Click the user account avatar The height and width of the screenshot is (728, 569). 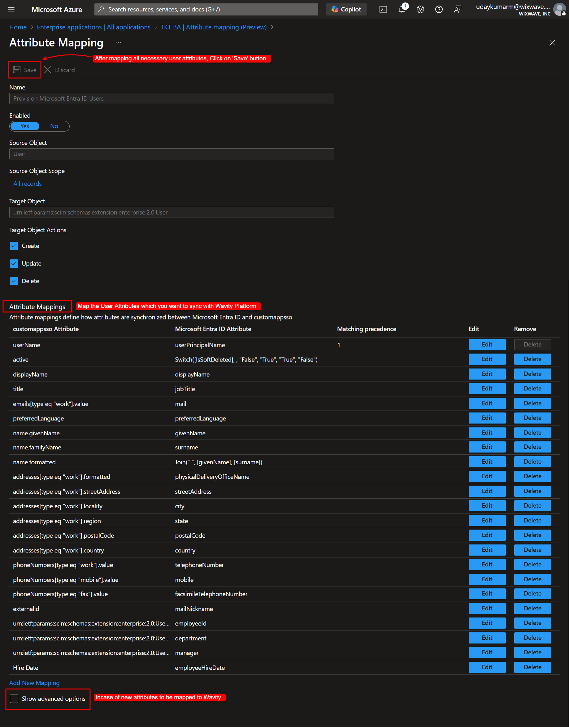coord(560,9)
